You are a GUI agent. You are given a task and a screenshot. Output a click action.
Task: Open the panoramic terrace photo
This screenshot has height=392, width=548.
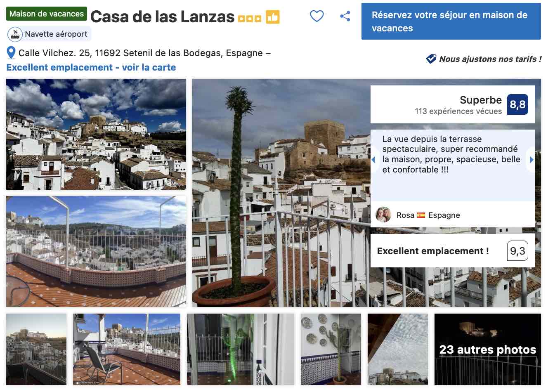click(96, 251)
